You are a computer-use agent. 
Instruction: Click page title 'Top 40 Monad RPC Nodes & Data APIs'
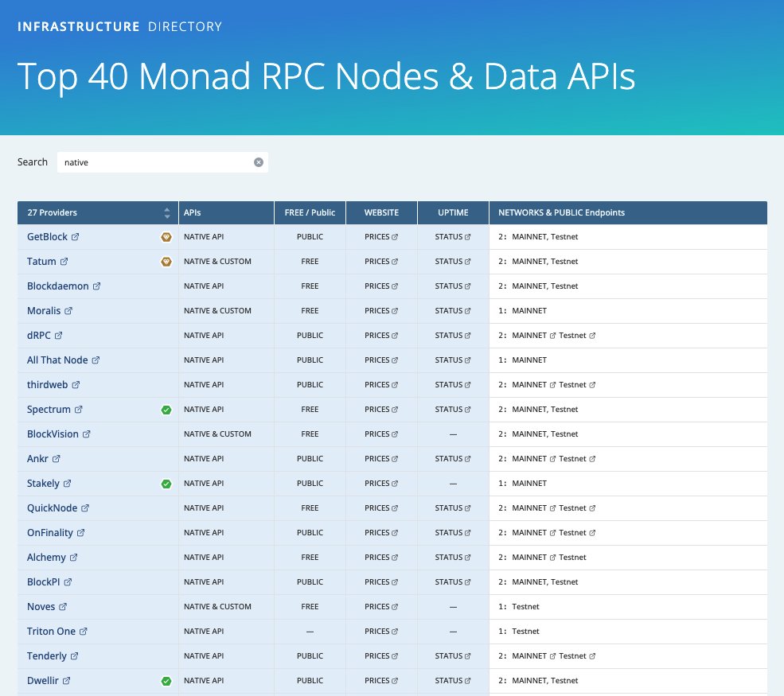(x=326, y=76)
